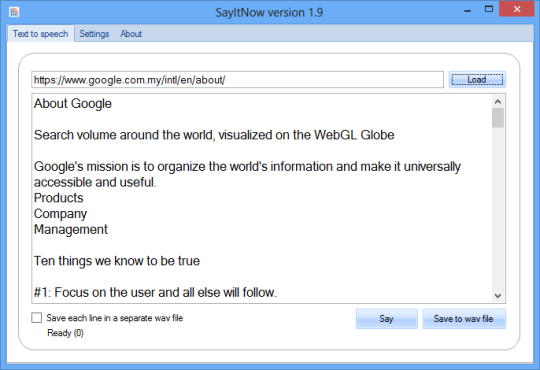Close the SayItNow window
540x370 pixels.
[517, 9]
